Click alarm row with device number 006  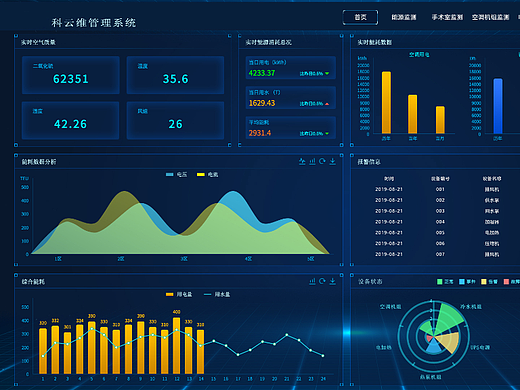point(437,243)
